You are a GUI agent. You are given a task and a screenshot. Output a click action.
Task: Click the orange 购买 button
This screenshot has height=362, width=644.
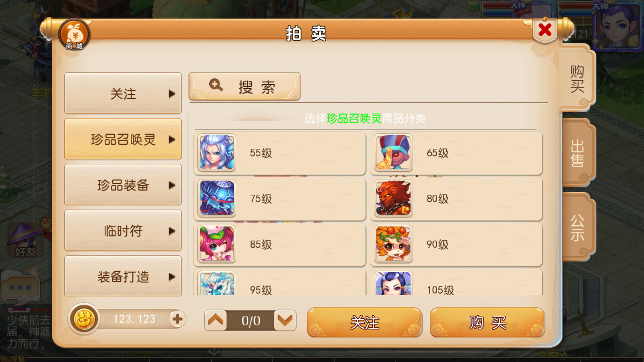tap(487, 322)
